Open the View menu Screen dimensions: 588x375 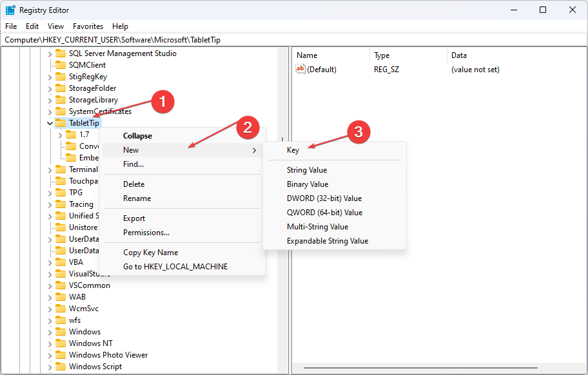tap(55, 26)
